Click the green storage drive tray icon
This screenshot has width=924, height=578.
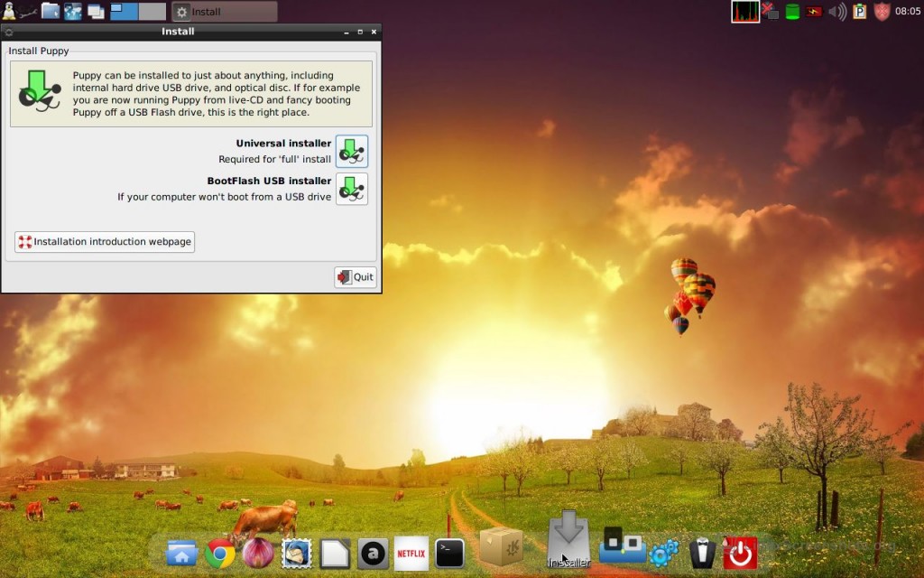(792, 12)
